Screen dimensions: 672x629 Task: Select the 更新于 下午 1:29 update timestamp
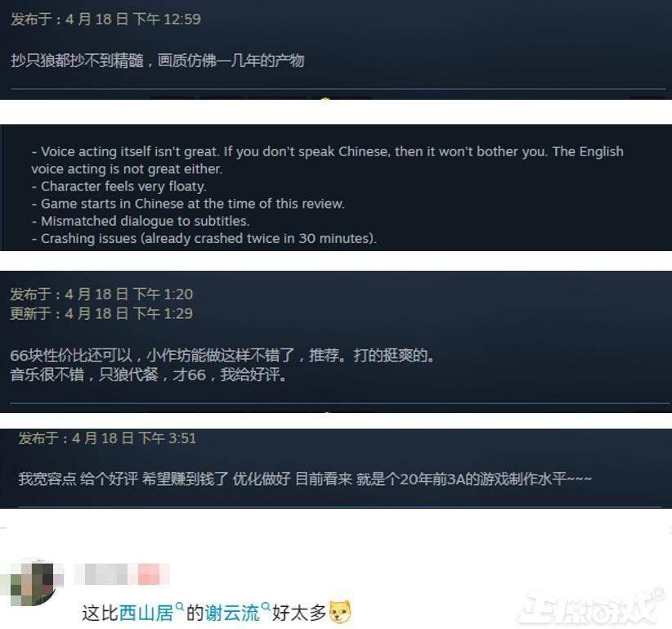pyautogui.click(x=101, y=313)
